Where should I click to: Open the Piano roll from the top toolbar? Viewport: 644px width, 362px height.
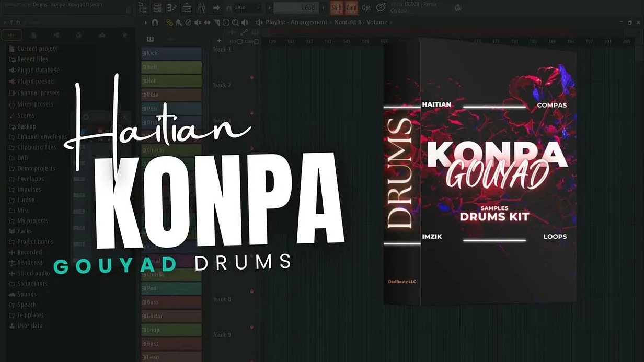(x=171, y=7)
